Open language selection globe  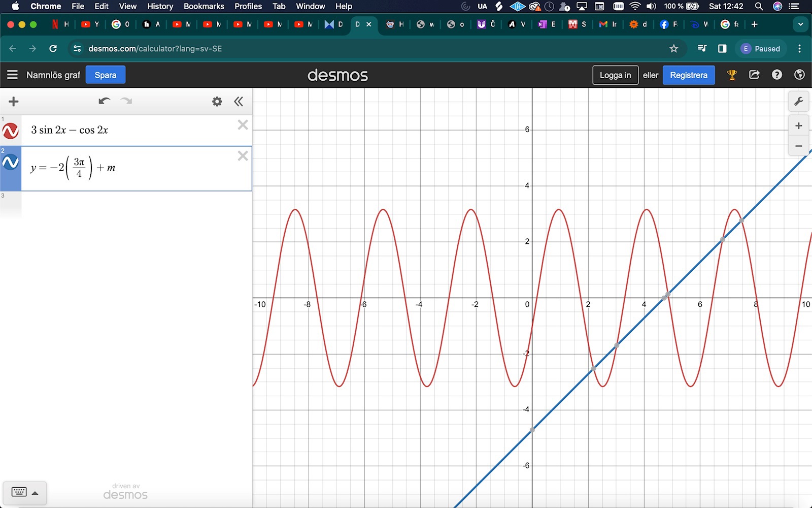click(799, 75)
